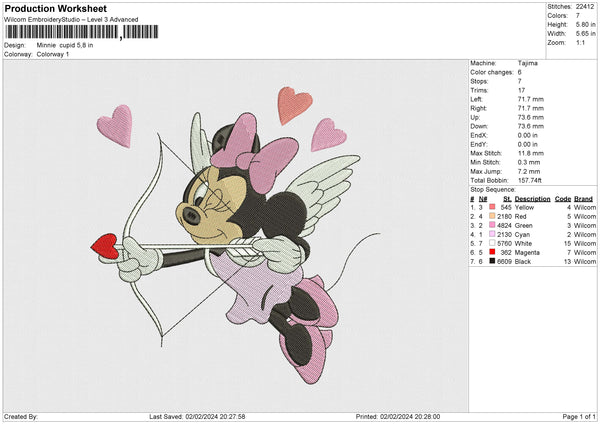
Task: Click the Machine value Tajima
Action: click(527, 63)
